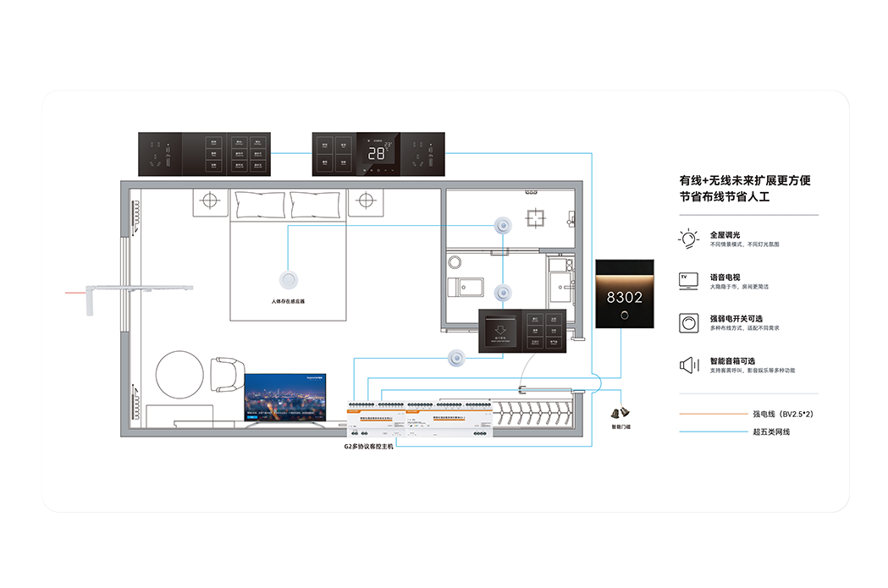The height and width of the screenshot is (588, 888).
Task: Click the heading 有线+无线未来扩展更方便
Action: pos(745,180)
